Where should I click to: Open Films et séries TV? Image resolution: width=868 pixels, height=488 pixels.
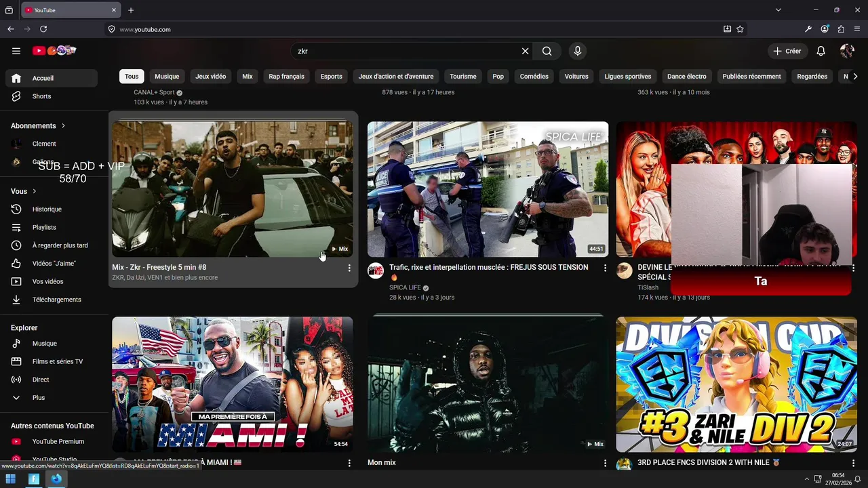[x=52, y=361]
